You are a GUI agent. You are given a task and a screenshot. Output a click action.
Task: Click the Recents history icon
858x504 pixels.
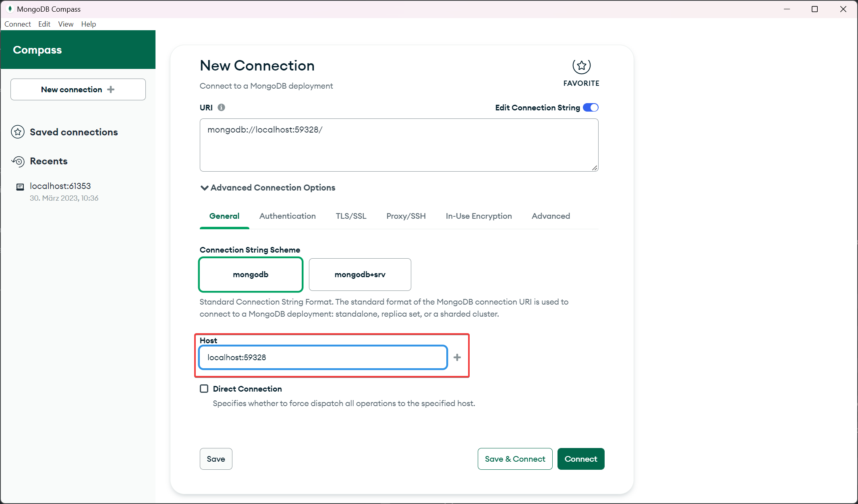pos(18,161)
